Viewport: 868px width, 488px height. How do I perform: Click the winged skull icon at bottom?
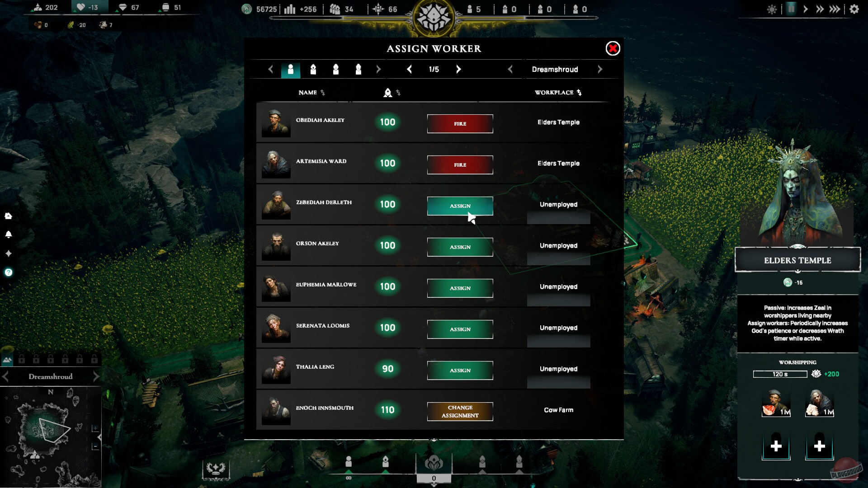216,469
